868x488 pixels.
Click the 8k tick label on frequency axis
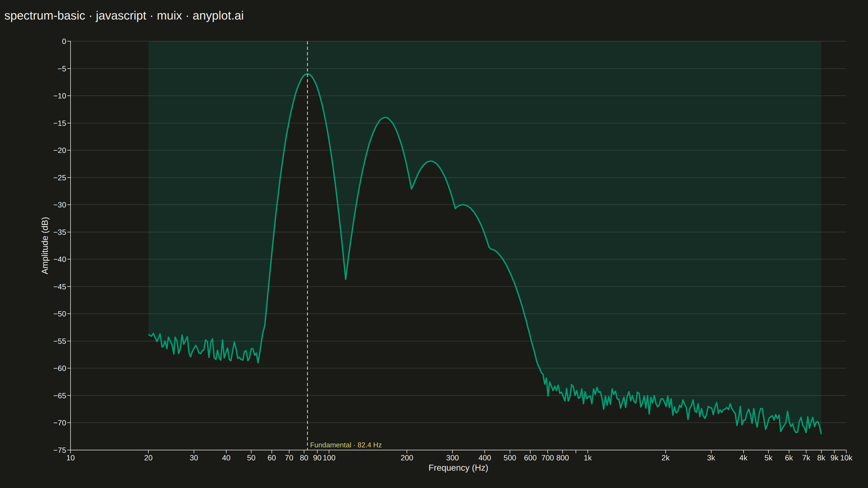click(x=821, y=458)
